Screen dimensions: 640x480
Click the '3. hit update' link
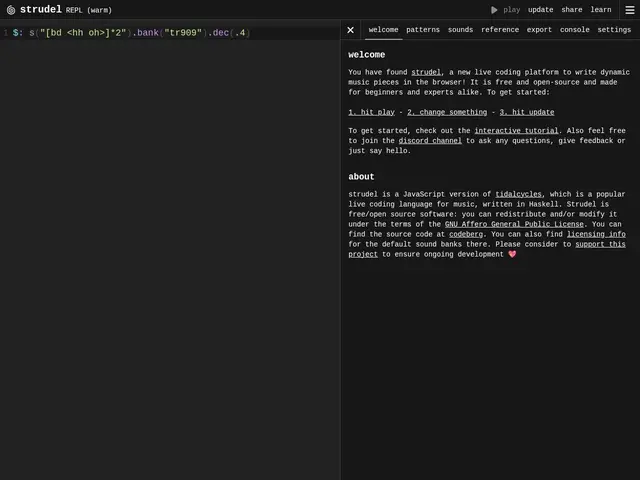tap(527, 112)
